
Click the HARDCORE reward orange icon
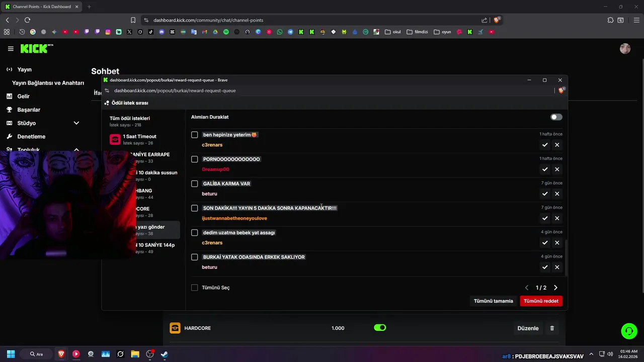tap(175, 328)
